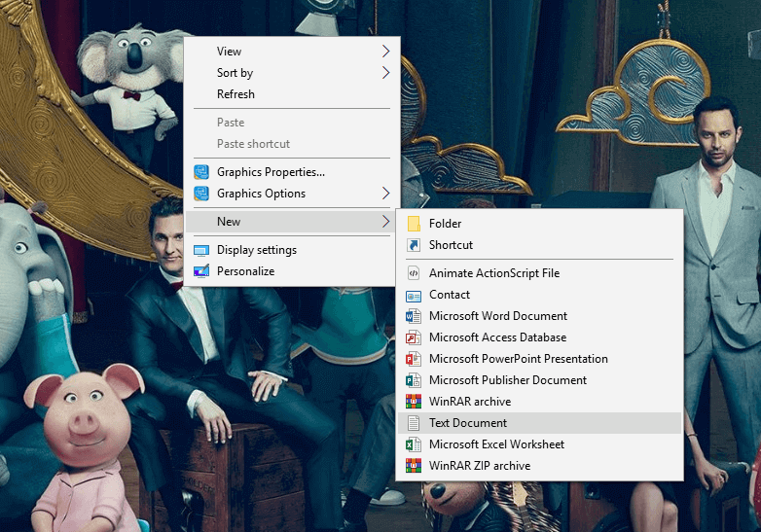Create a Microsoft Access Database

(540, 337)
